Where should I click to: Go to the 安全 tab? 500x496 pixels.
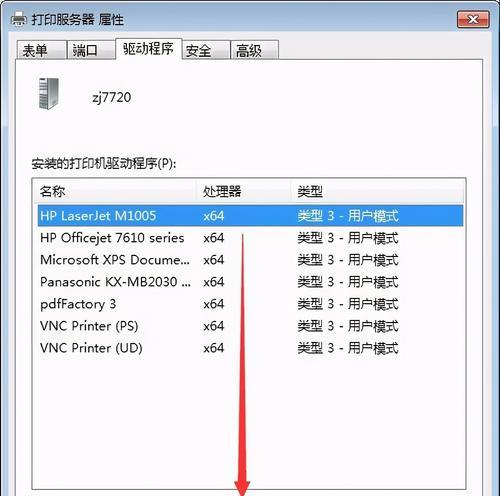[206, 50]
